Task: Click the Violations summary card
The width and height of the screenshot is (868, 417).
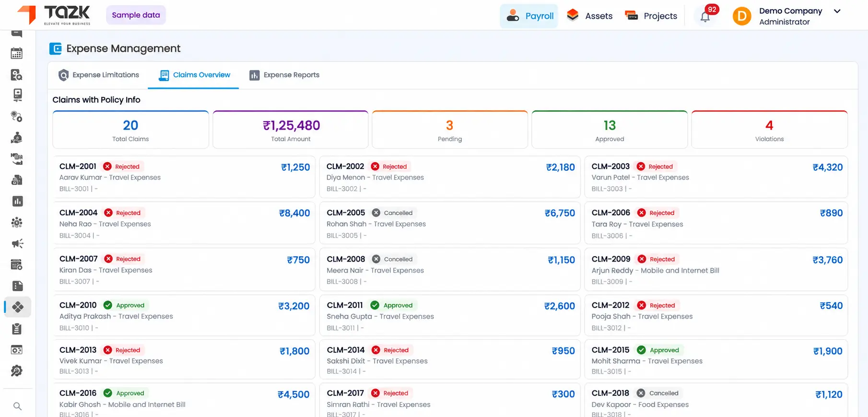Action: click(770, 130)
